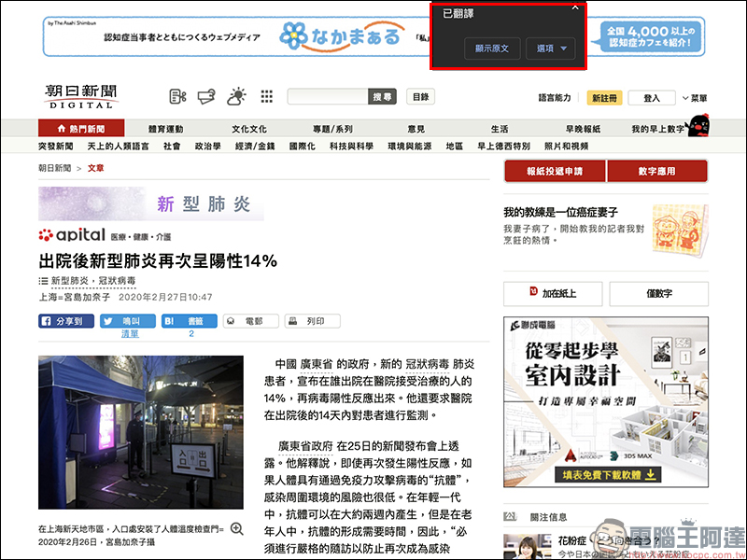
Task: Click the weather sun-cloud icon in header
Action: 237,96
